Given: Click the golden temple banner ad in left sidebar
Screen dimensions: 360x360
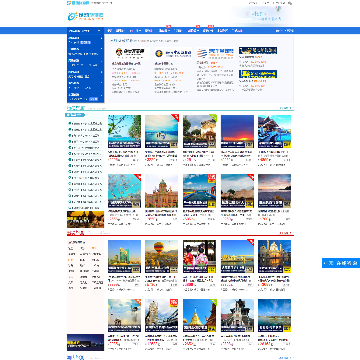Looking at the screenshot, I should pyautogui.click(x=85, y=219).
